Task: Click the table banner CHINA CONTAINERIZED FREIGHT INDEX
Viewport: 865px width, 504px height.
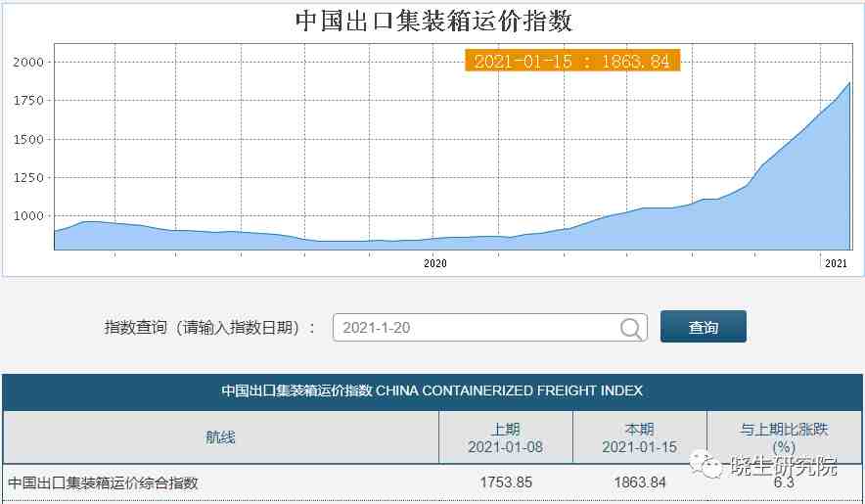Action: coord(432,390)
